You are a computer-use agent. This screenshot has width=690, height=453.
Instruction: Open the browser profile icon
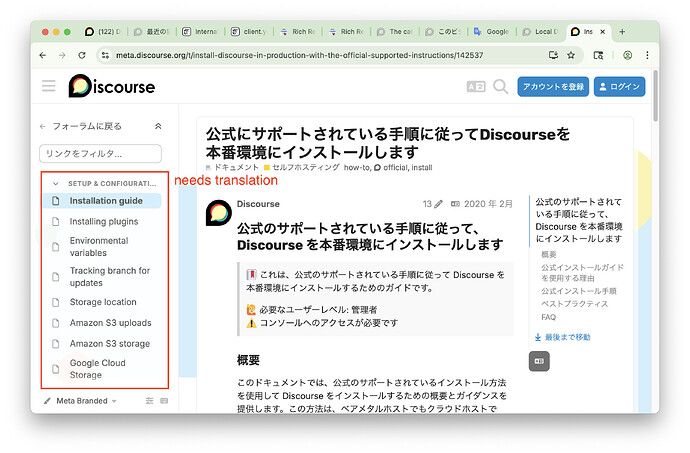628,55
